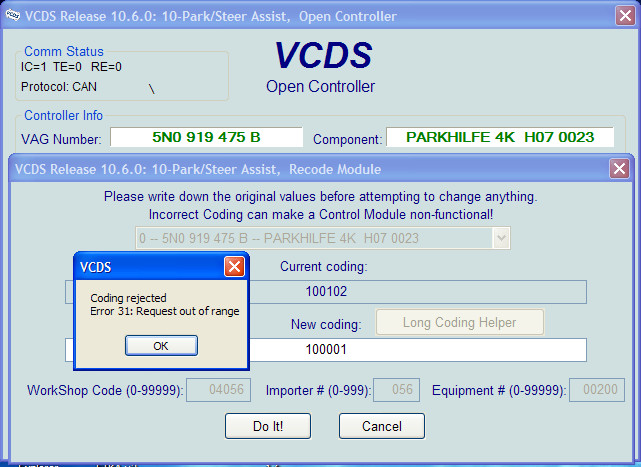
Task: Click the 'Importer # (0-999):' label
Action: click(x=318, y=391)
